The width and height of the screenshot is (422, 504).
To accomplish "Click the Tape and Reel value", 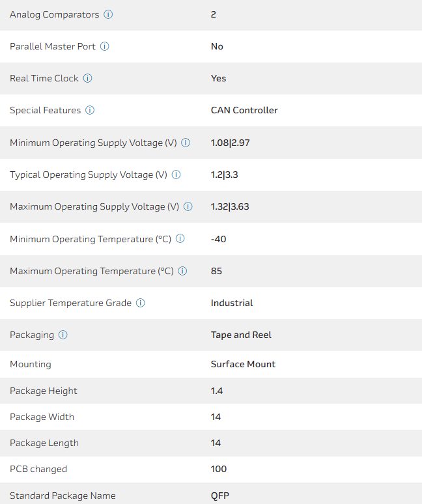I will click(x=241, y=335).
